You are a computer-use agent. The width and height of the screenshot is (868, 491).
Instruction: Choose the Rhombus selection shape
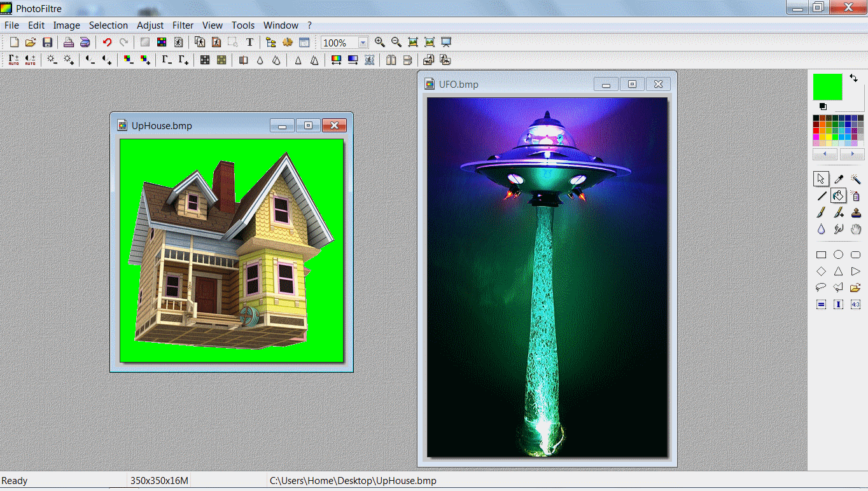822,272
